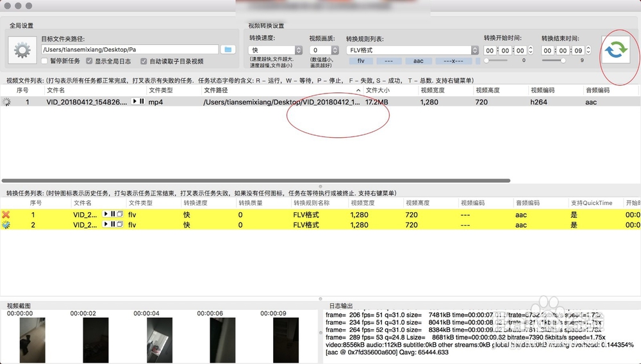
Task: Click the spinner status icon of source video 1
Action: pyautogui.click(x=6, y=102)
